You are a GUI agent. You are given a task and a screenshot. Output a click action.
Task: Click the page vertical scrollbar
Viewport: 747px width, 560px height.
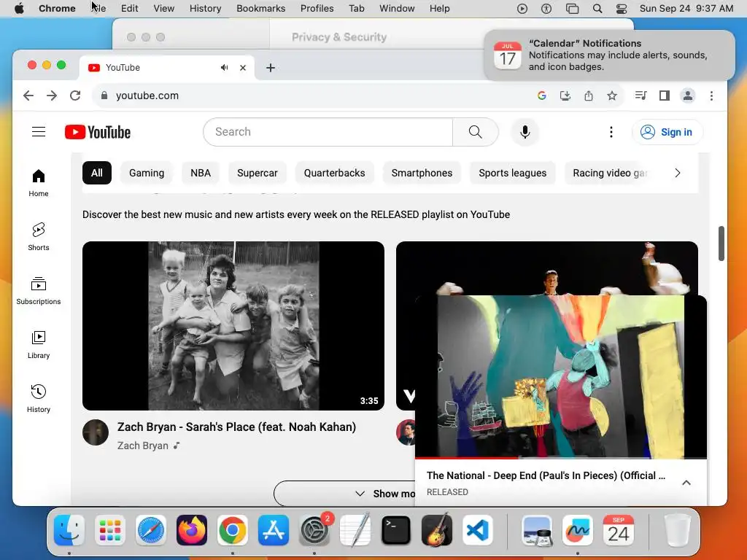pos(721,244)
